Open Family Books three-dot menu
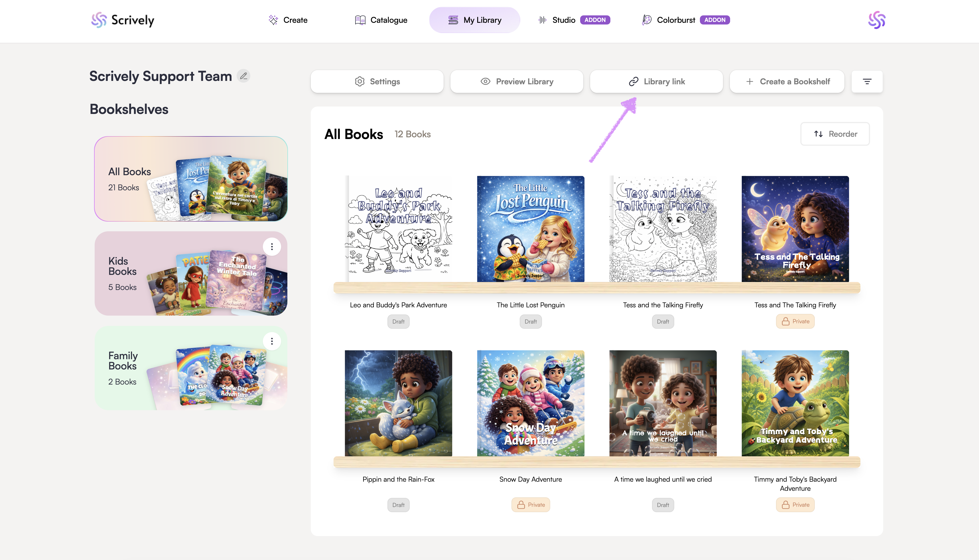Image resolution: width=979 pixels, height=560 pixels. pyautogui.click(x=272, y=341)
